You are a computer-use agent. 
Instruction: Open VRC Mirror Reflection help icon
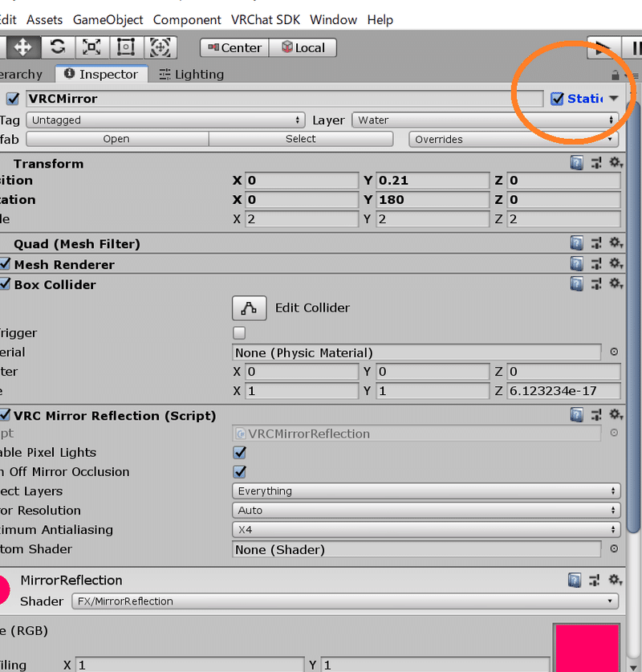(x=576, y=415)
